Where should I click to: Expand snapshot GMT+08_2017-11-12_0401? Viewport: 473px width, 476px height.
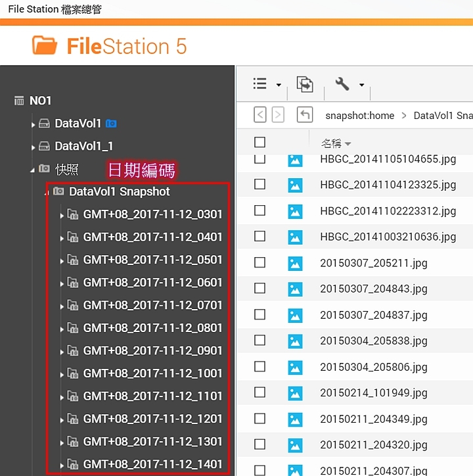click(x=62, y=238)
